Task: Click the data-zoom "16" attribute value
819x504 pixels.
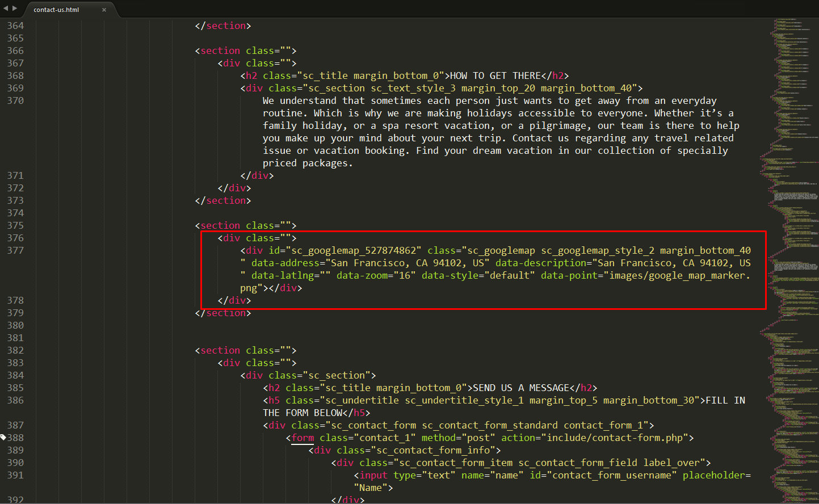Action: (x=405, y=275)
